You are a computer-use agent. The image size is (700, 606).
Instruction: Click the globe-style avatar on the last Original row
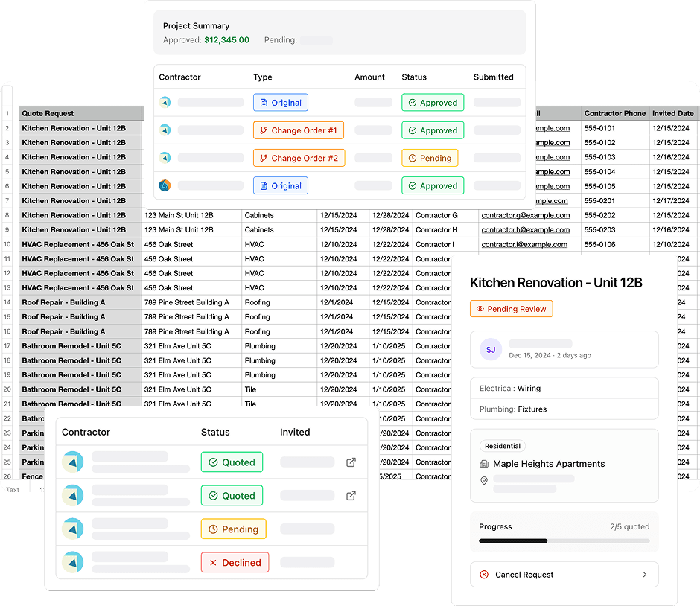pos(165,185)
